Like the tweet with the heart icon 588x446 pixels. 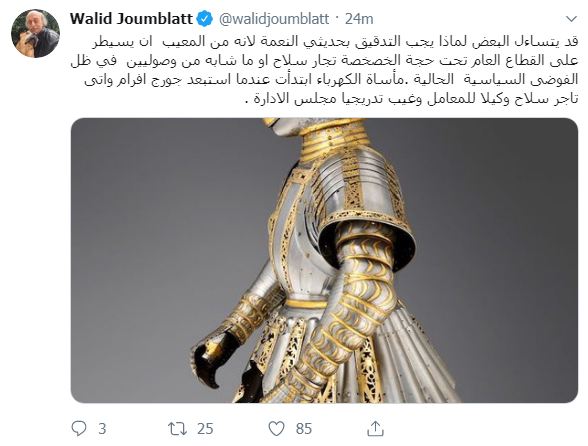[277, 428]
